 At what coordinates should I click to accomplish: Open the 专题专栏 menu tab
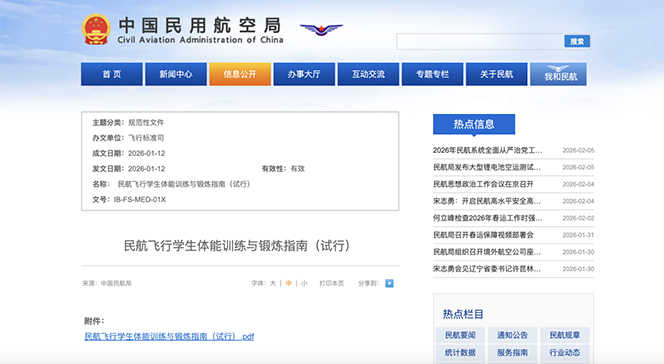(x=432, y=74)
